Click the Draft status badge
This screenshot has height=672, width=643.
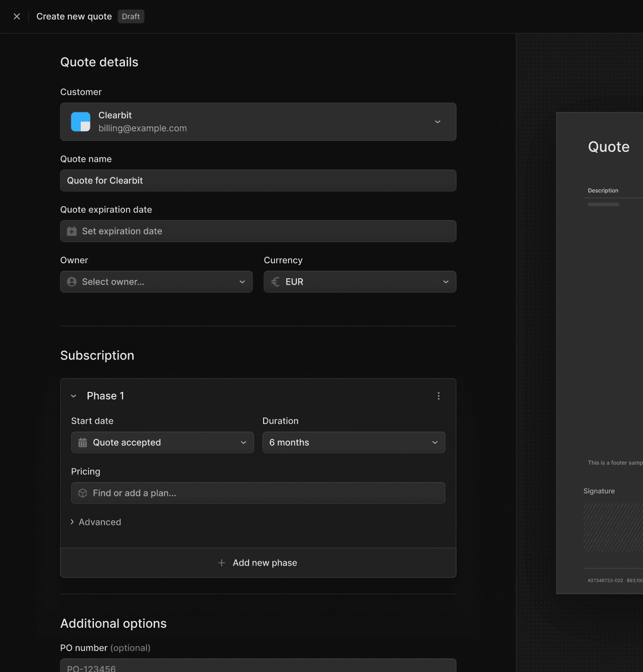[131, 16]
